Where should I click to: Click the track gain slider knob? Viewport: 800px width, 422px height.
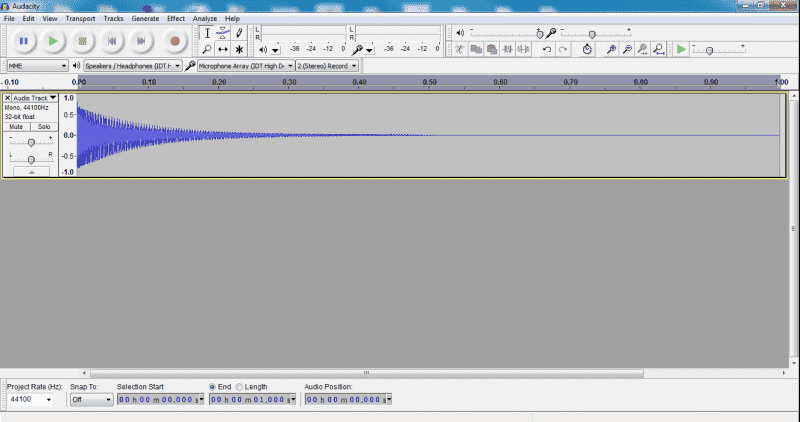(x=31, y=143)
